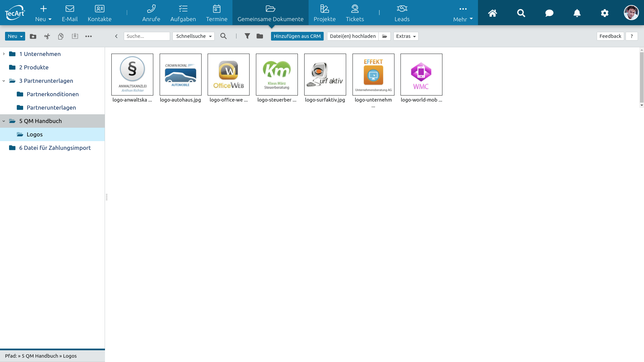Collapse the 3 Partnerunterlagen folder
The height and width of the screenshot is (362, 644).
[x=4, y=81]
